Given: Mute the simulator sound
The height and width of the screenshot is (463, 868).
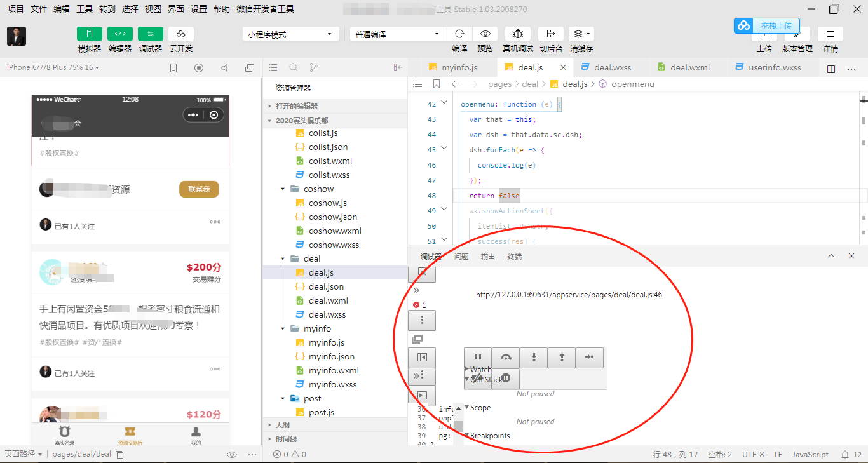Looking at the screenshot, I should [x=224, y=68].
